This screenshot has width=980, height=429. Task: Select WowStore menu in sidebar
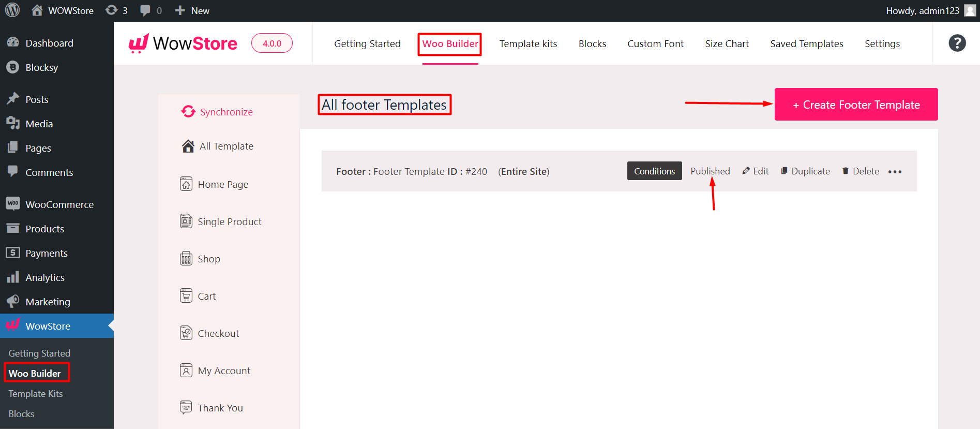coord(57,326)
